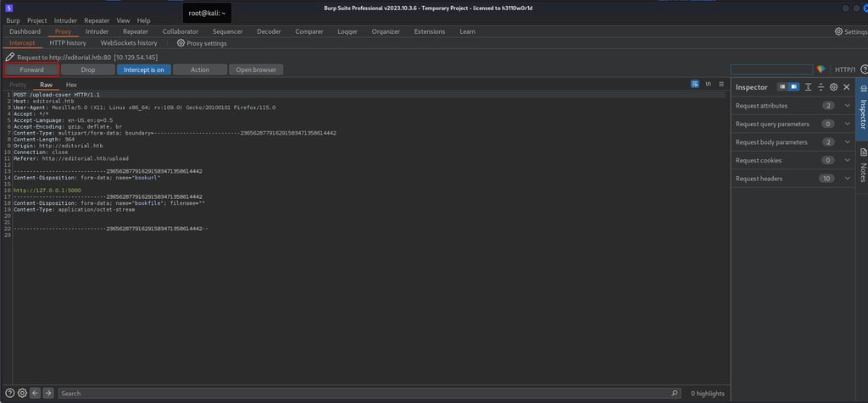Screen dimensions: 868x403
Task: Open the Intruder menu in the menu bar
Action: [65, 20]
